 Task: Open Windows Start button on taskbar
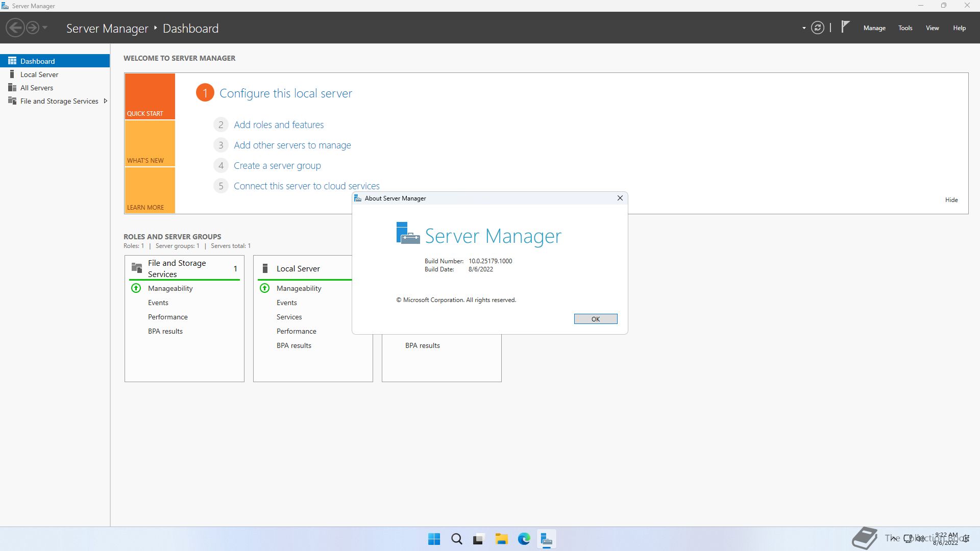click(434, 539)
